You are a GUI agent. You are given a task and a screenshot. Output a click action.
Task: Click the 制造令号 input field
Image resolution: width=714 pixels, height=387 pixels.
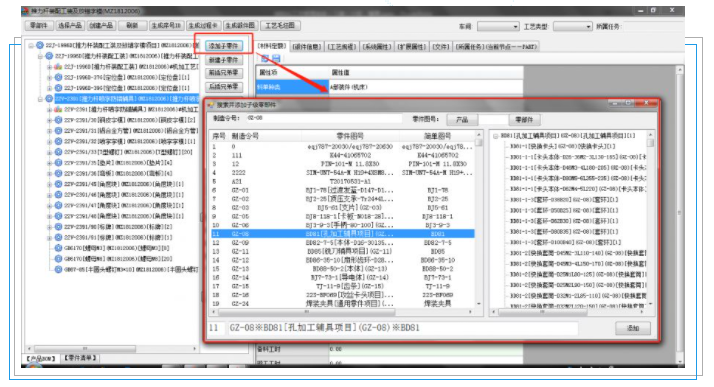pos(323,118)
